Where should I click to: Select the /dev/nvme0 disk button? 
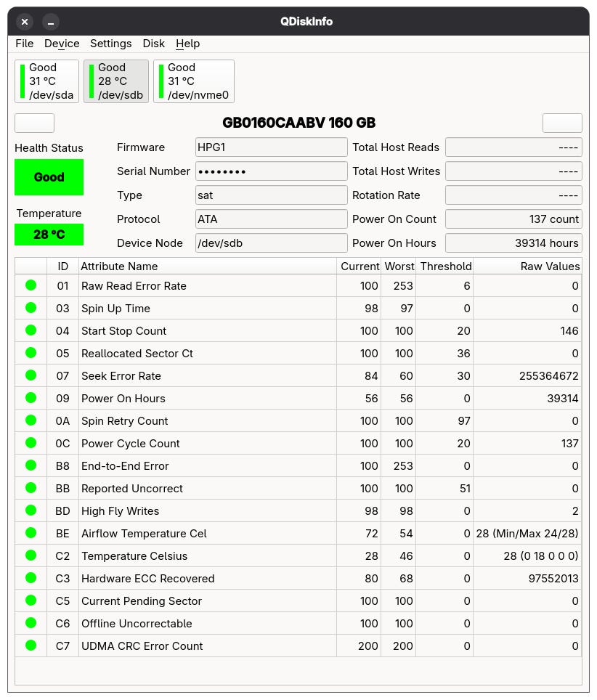click(x=194, y=81)
